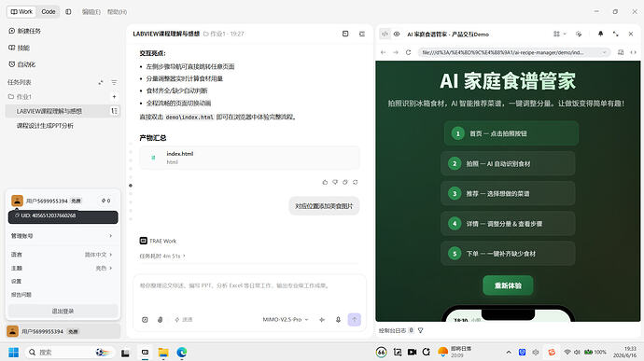Click the collapse-all icon beside 任务列表

[101, 82]
